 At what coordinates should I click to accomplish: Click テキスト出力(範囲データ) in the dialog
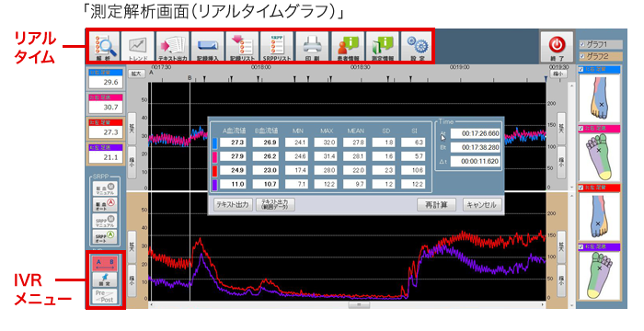point(275,204)
